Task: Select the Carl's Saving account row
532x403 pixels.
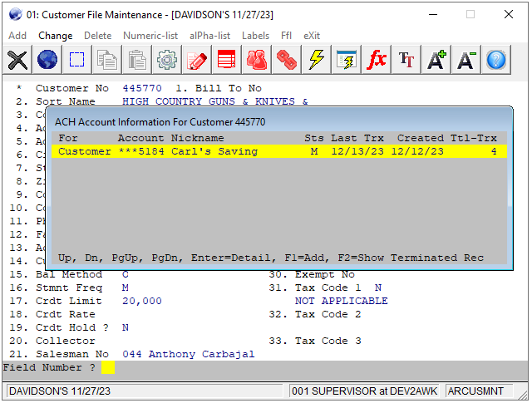Action: [279, 151]
